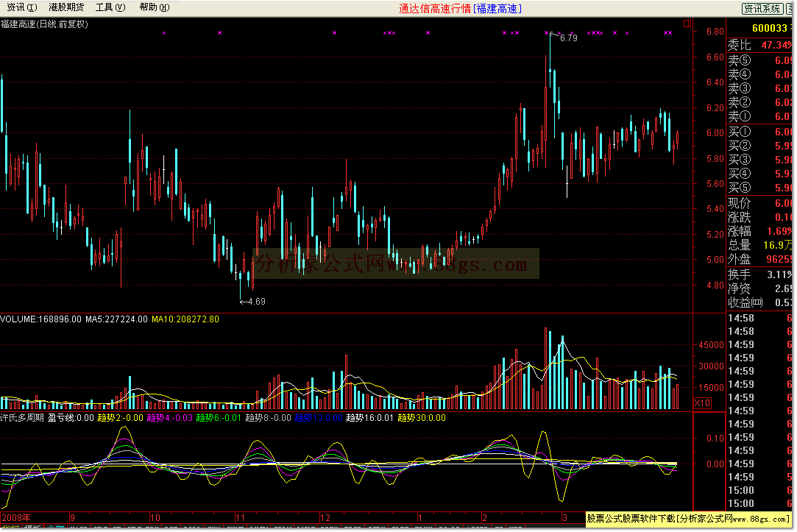
Task: Click the first 14:58 tick record
Action: point(759,318)
